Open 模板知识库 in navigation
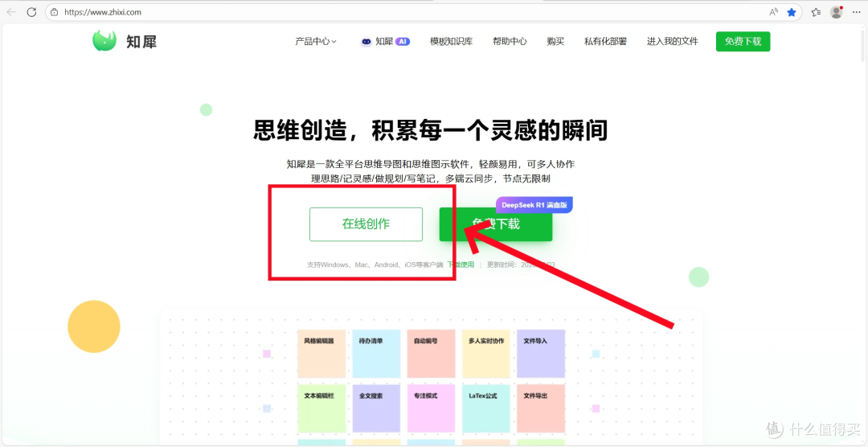868x447 pixels. 451,42
